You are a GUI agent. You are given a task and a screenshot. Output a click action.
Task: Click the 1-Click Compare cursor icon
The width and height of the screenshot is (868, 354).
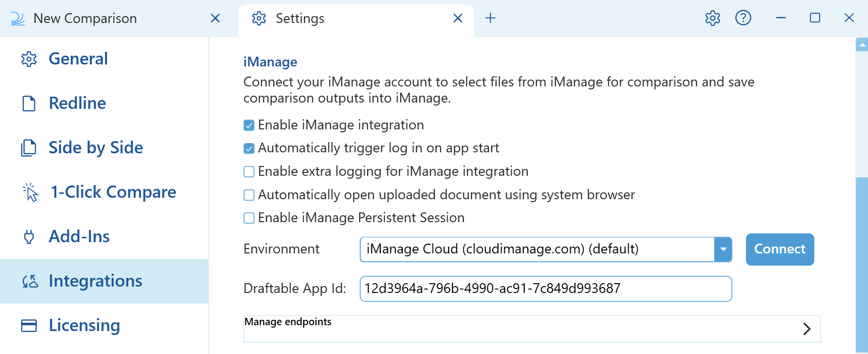pos(30,192)
